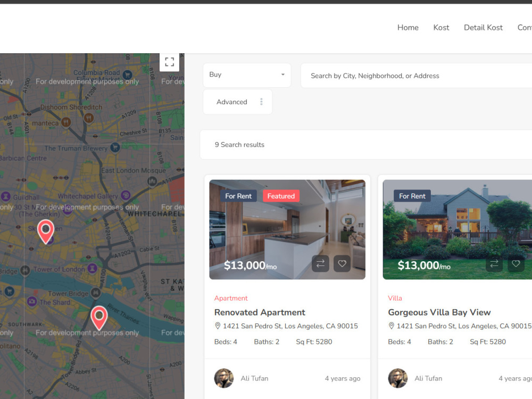Select the red map pin near The Gherkin
Image resolution: width=532 pixels, height=399 pixels.
[45, 232]
